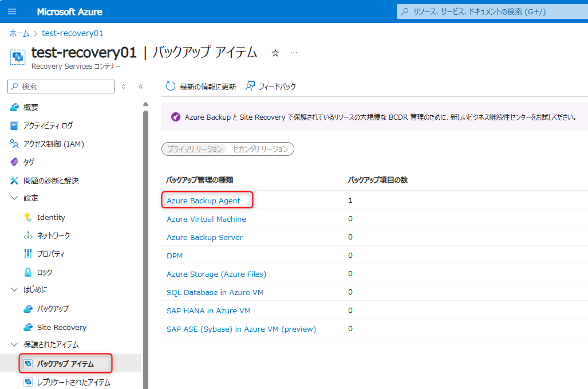The image size is (588, 389).
Task: Select バックアップ アイテム in sidebar
Action: click(65, 363)
